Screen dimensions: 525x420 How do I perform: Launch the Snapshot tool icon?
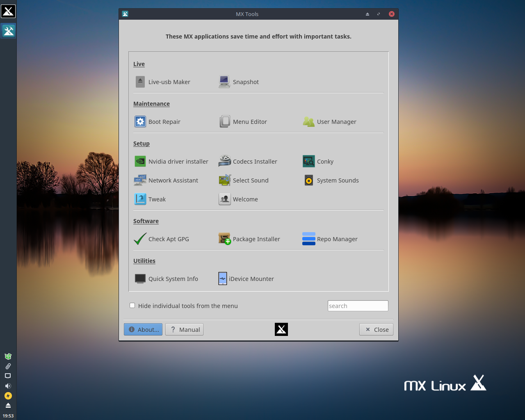pos(224,82)
